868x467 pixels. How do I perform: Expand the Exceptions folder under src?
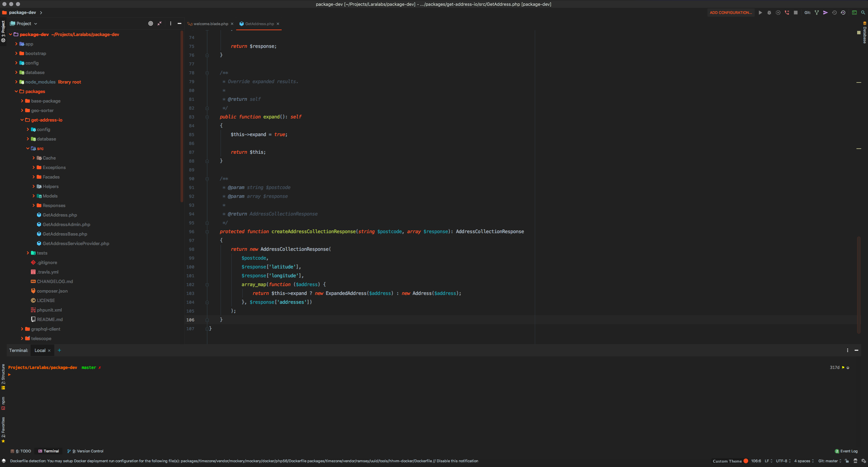pos(33,167)
